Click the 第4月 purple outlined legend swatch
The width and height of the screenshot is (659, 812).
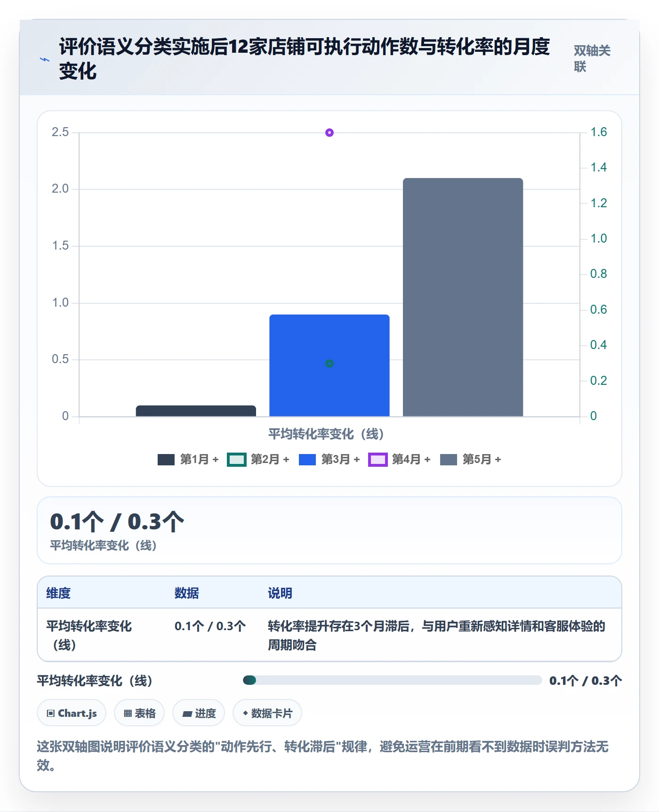(378, 460)
